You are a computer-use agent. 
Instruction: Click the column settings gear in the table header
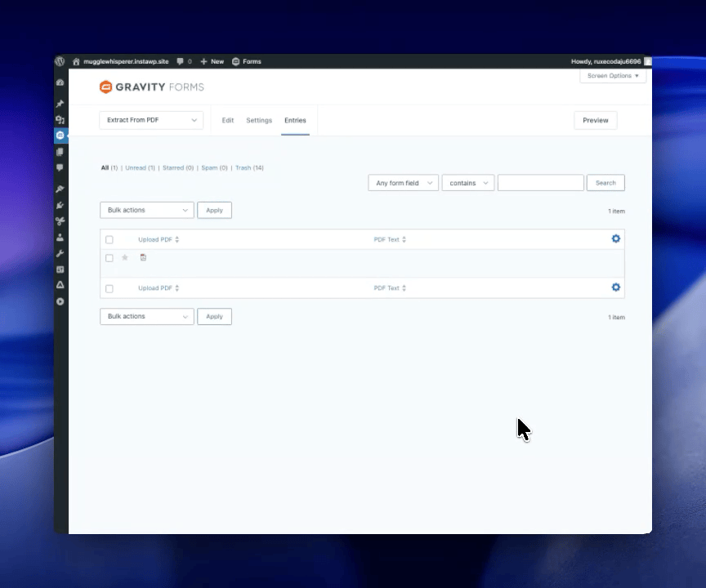pos(615,238)
